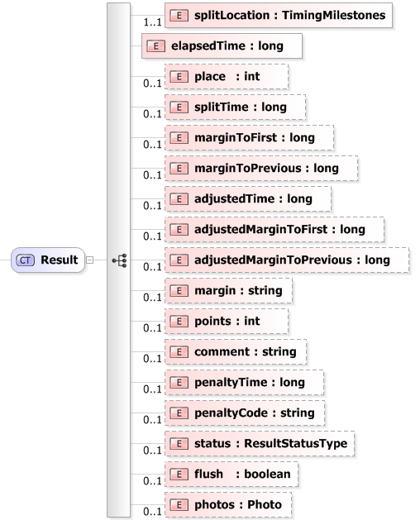Click the E icon of elapsedTime element
The height and width of the screenshot is (520, 420).
155,45
